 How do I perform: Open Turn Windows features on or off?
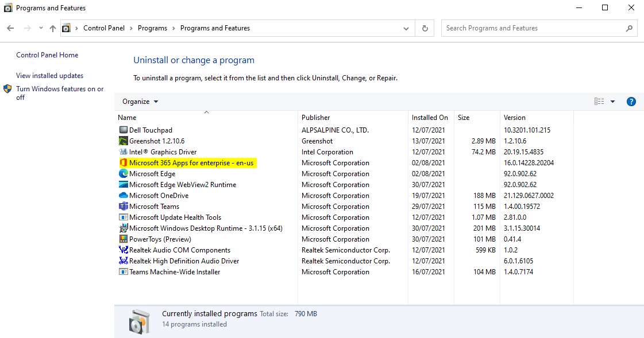[x=60, y=93]
